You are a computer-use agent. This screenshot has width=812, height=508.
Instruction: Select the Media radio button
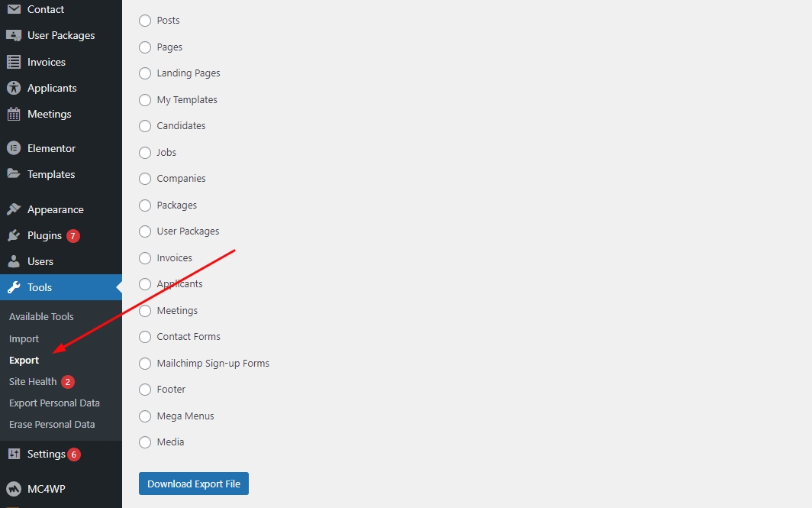click(145, 442)
